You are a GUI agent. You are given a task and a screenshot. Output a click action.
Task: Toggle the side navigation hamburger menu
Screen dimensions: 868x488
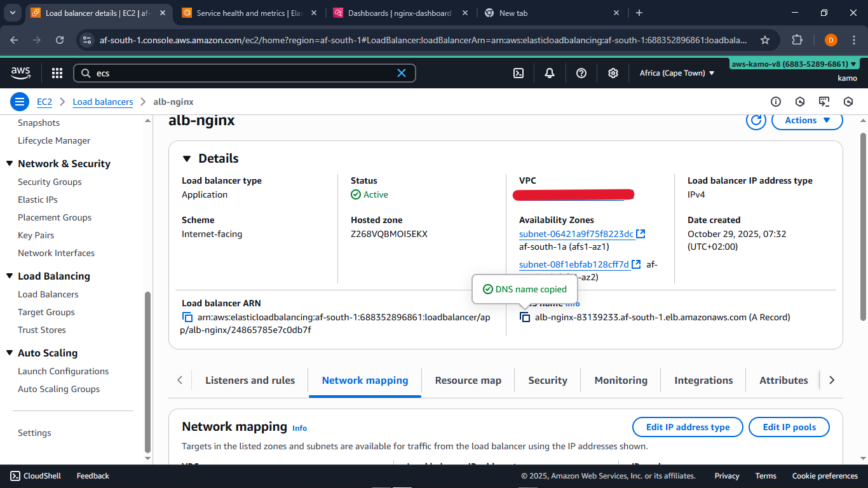point(20,102)
